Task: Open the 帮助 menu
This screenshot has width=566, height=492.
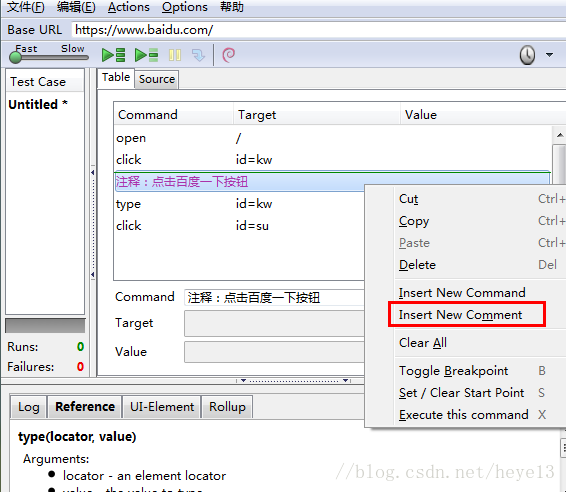Action: [x=232, y=7]
